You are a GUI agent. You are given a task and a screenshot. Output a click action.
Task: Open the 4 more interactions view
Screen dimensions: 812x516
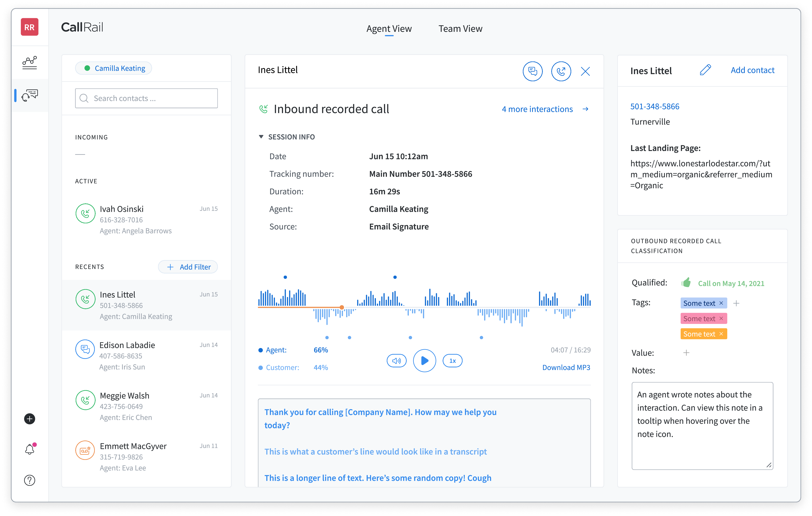[537, 109]
